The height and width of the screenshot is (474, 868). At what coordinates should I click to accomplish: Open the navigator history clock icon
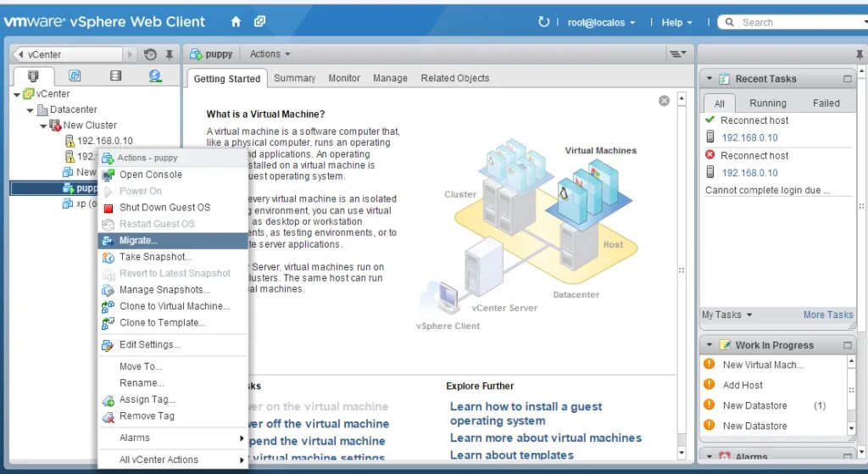tap(150, 54)
